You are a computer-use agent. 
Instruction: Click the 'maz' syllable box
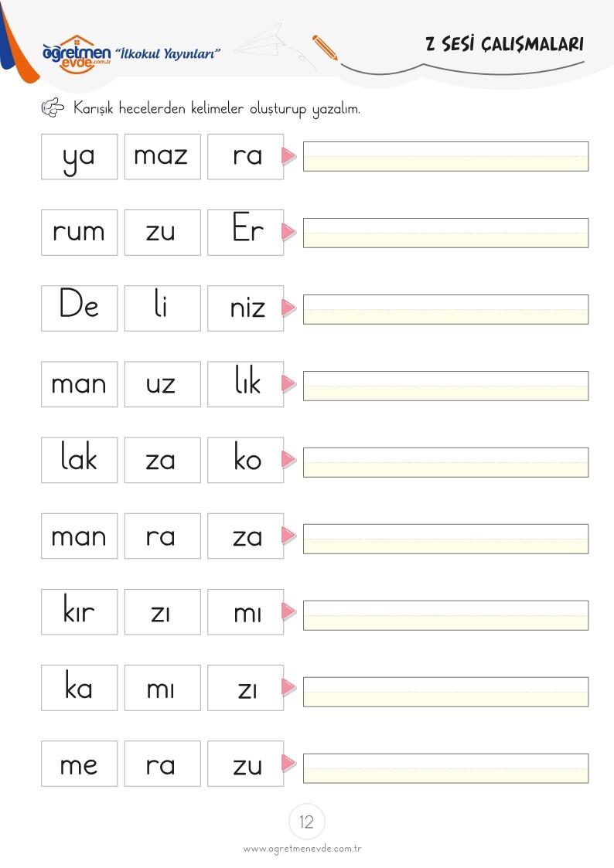162,157
